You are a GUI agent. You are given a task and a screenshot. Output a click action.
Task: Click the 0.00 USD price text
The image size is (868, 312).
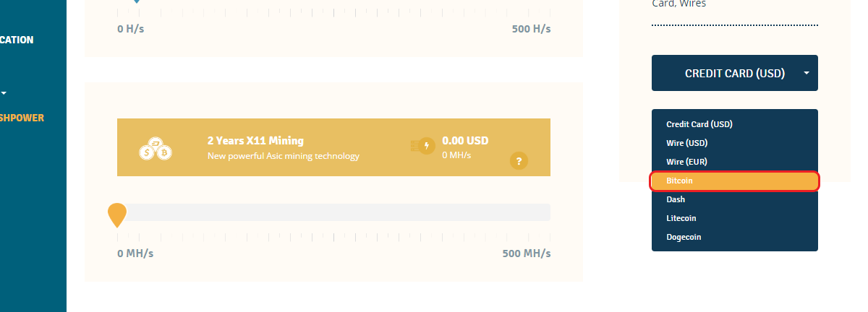point(465,141)
